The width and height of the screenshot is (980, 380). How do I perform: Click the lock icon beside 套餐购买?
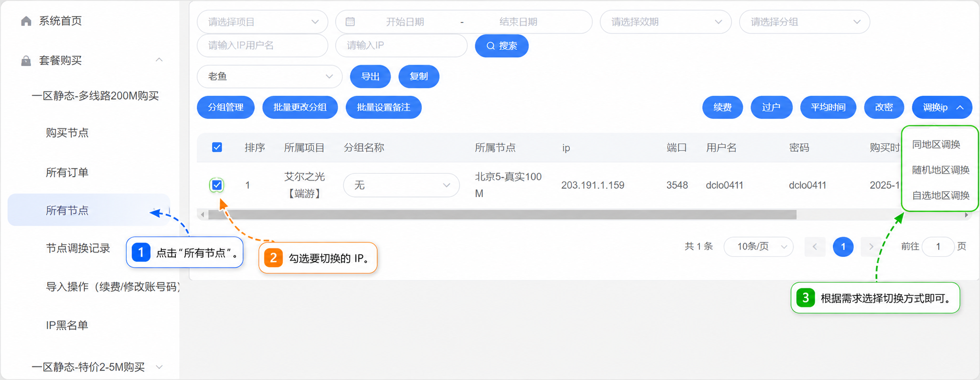26,60
